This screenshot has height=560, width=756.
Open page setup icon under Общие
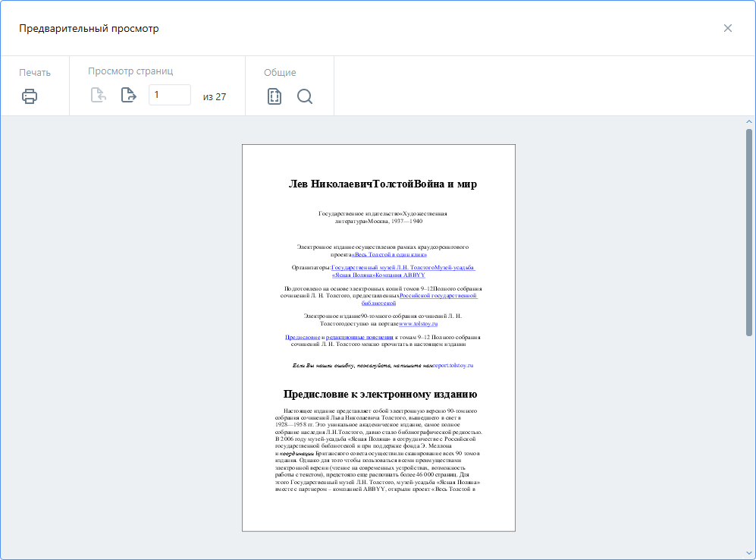274,96
